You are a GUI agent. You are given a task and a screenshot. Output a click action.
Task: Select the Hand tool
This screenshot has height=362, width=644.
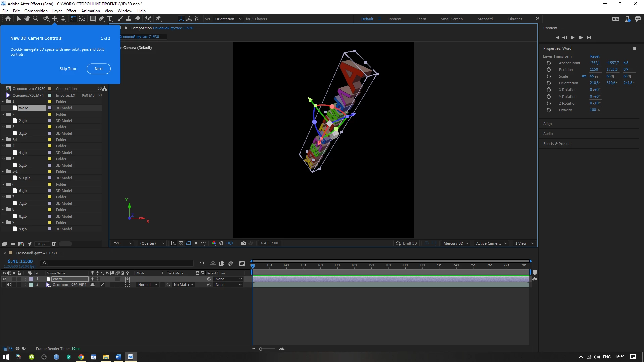(x=27, y=19)
